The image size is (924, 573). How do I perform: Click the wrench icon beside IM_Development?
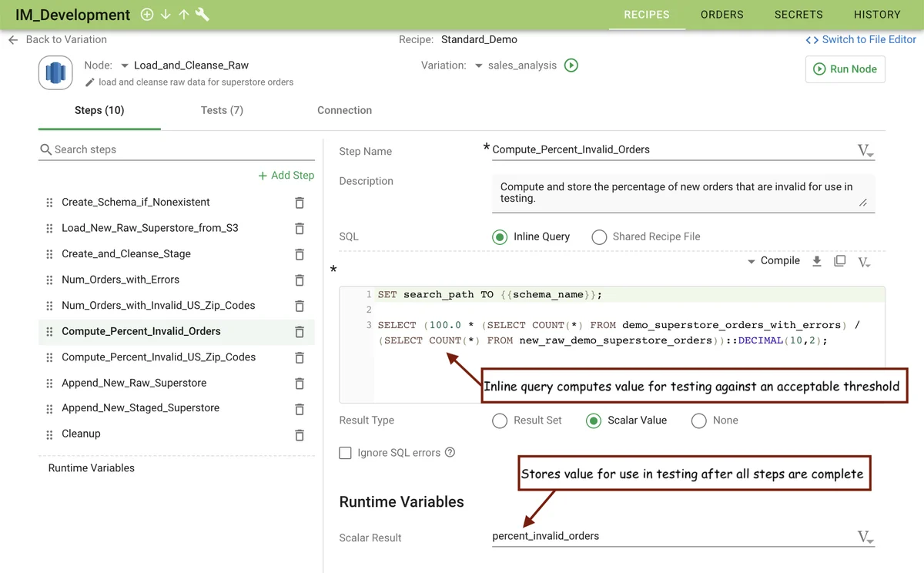coord(203,15)
